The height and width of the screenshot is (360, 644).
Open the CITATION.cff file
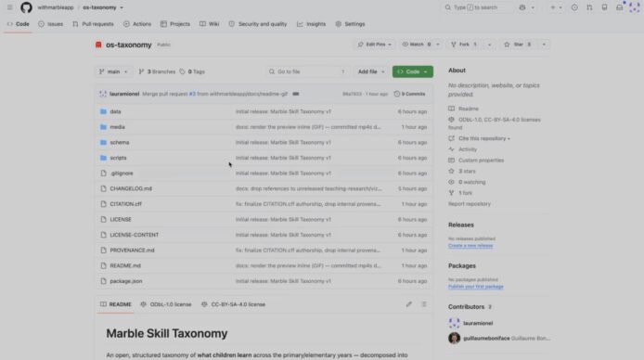(x=125, y=204)
